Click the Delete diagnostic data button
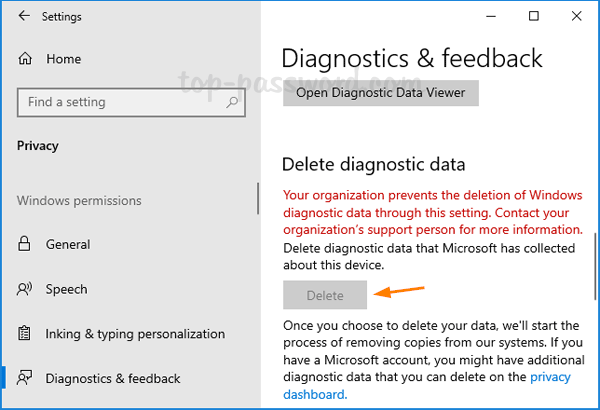Image resolution: width=600 pixels, height=410 pixels. pos(325,295)
